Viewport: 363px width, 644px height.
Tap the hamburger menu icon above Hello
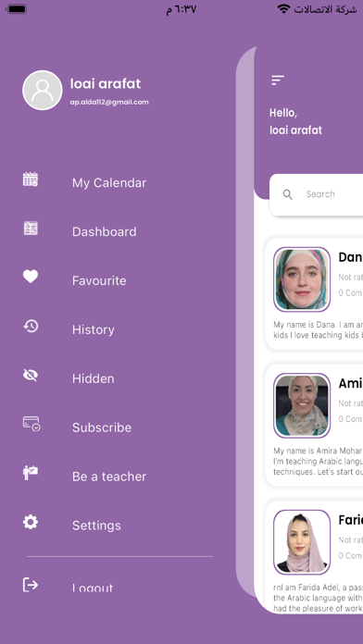click(278, 80)
